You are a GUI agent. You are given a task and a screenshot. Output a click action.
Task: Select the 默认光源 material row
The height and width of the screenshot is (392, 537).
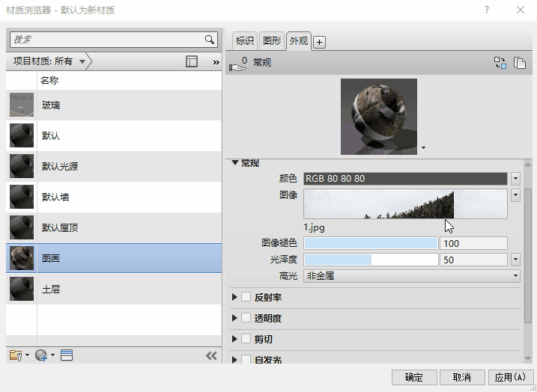click(x=114, y=166)
